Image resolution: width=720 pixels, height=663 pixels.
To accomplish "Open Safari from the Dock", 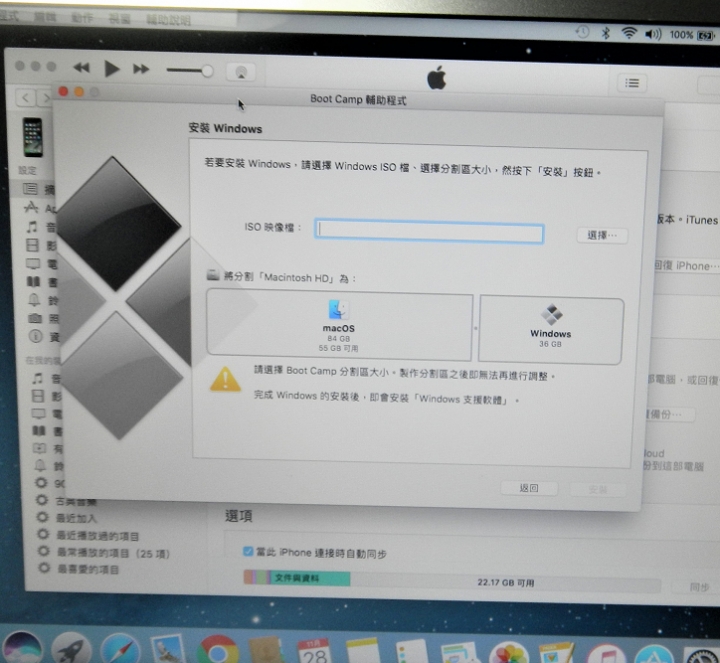I will point(120,649).
